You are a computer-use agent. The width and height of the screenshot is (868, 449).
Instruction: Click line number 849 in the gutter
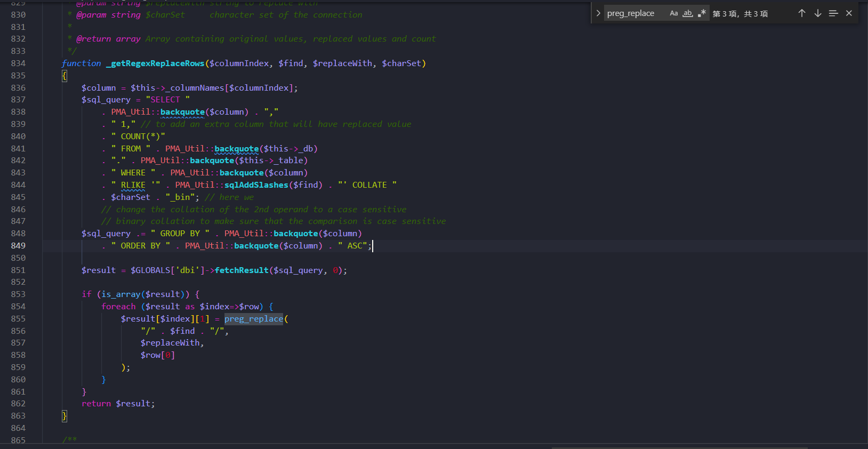(x=18, y=246)
